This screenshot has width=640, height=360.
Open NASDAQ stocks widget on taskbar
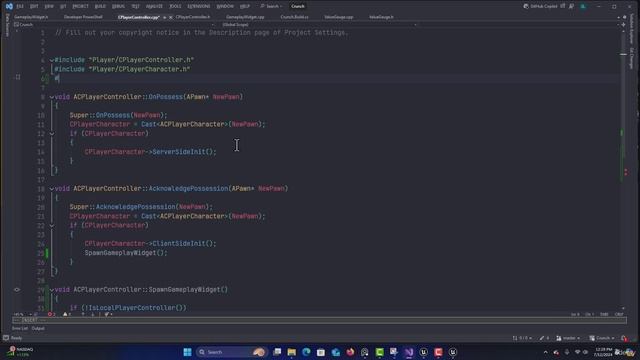tap(20, 352)
